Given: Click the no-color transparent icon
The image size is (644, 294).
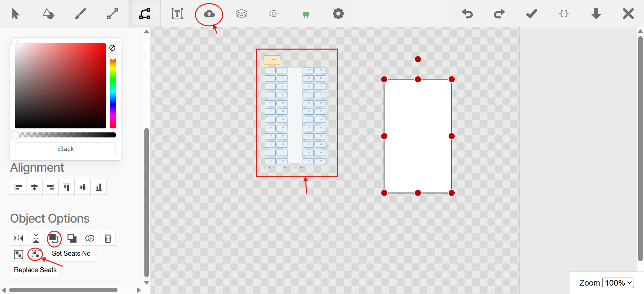Looking at the screenshot, I should tap(112, 48).
